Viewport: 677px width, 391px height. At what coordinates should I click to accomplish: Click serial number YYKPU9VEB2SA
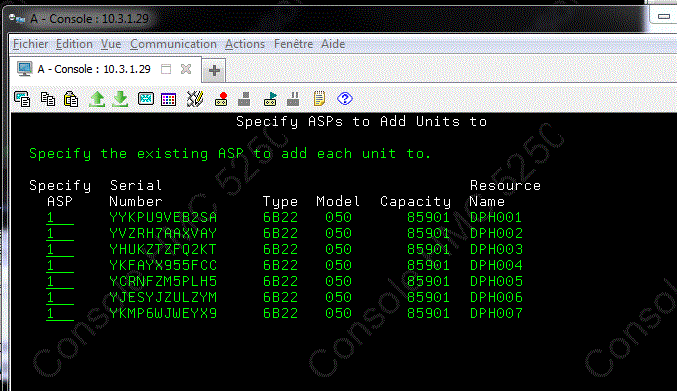(163, 217)
